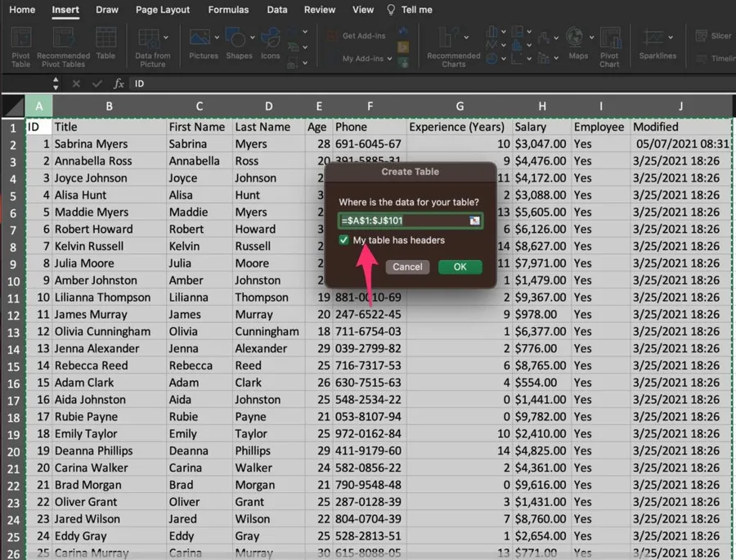Open the Page Layout tab
Image resolution: width=736 pixels, height=560 pixels.
click(163, 10)
